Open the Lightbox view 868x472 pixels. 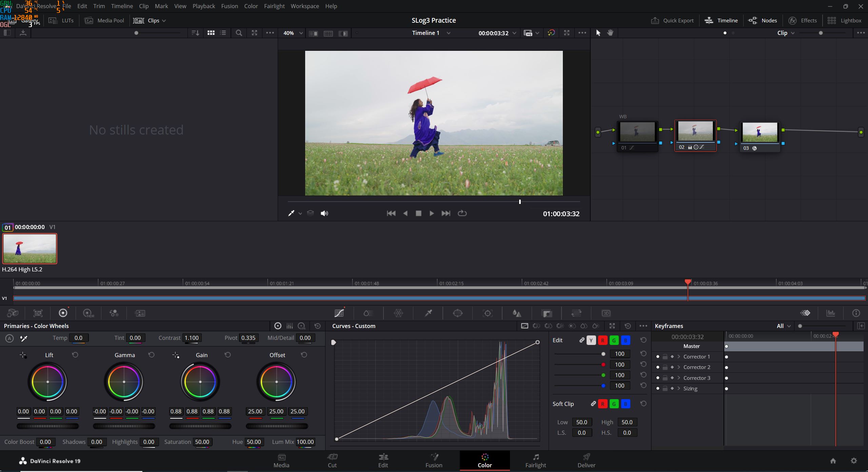844,20
